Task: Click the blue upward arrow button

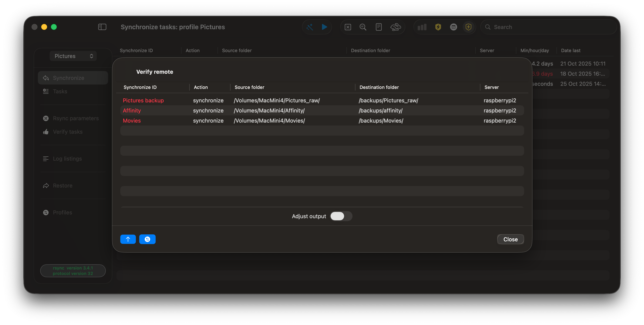Action: [128, 239]
